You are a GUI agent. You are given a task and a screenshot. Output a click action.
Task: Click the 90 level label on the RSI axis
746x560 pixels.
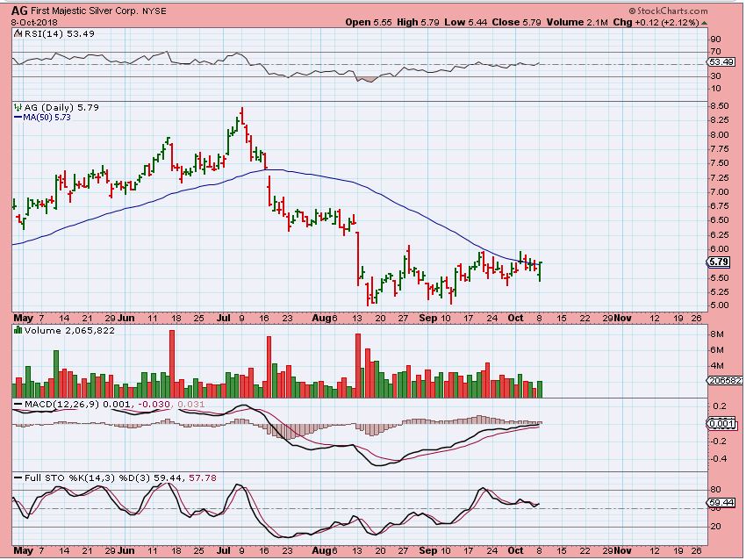tap(715, 39)
